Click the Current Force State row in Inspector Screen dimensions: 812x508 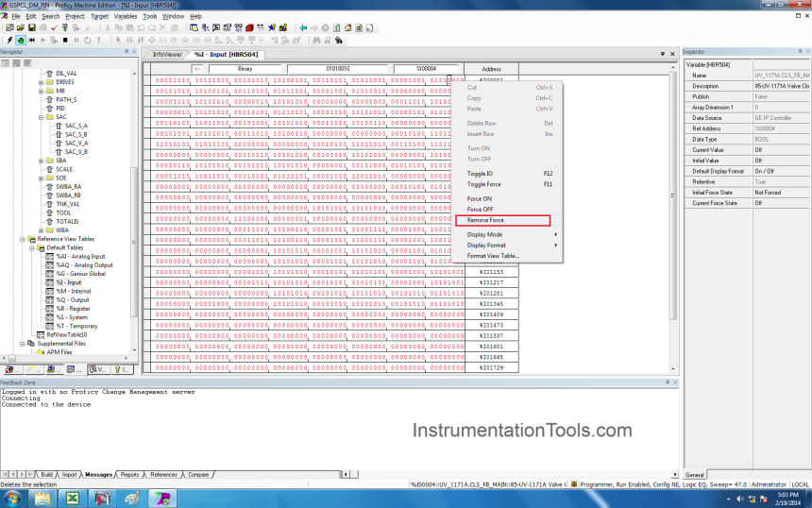point(747,203)
